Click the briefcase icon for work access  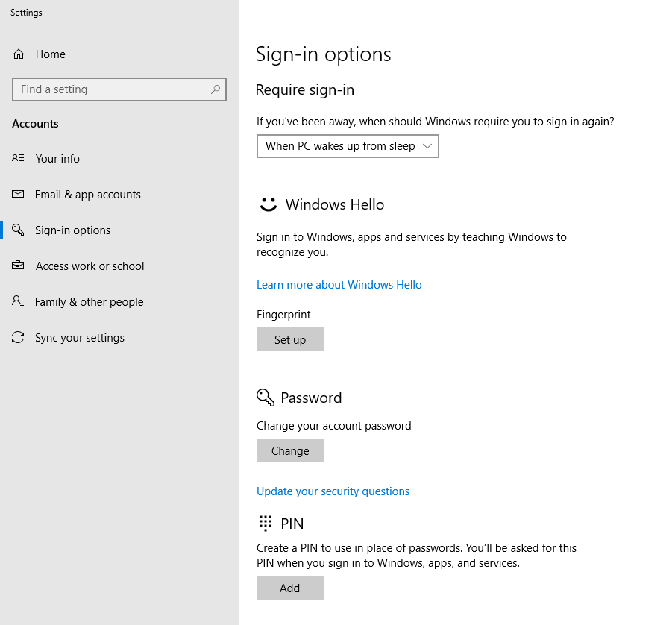coord(19,266)
